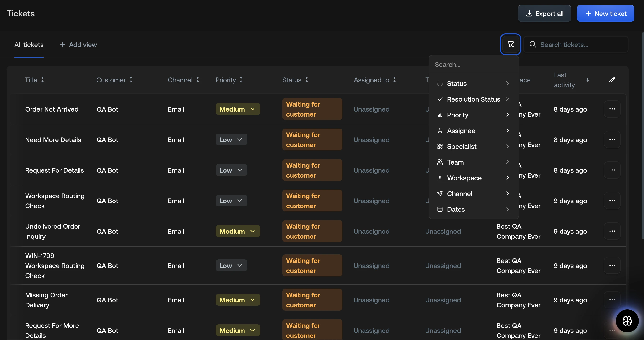This screenshot has height=340, width=644.
Task: Click the pencil edit columns icon
Action: coord(612,80)
